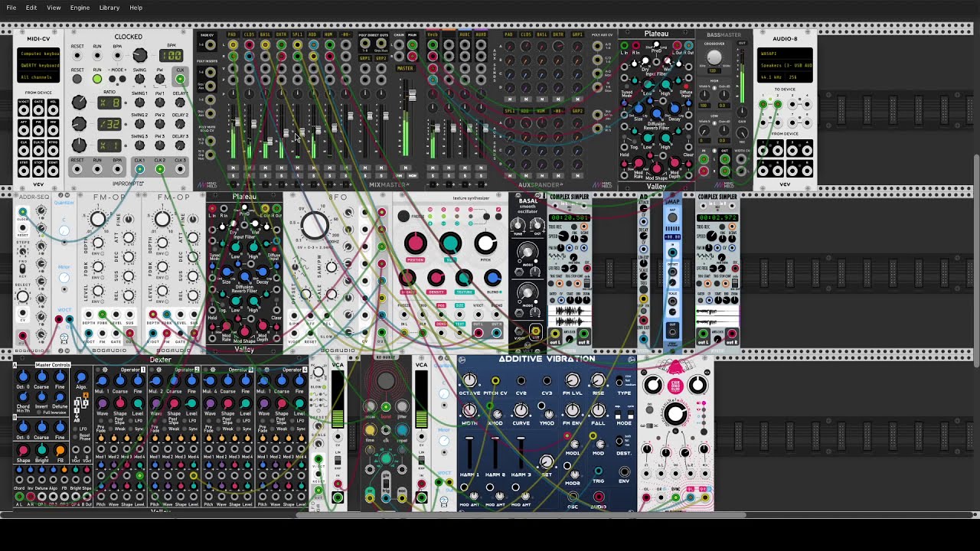This screenshot has width=980, height=551.
Task: Click the Clocked BPM knob
Action: coord(140,55)
